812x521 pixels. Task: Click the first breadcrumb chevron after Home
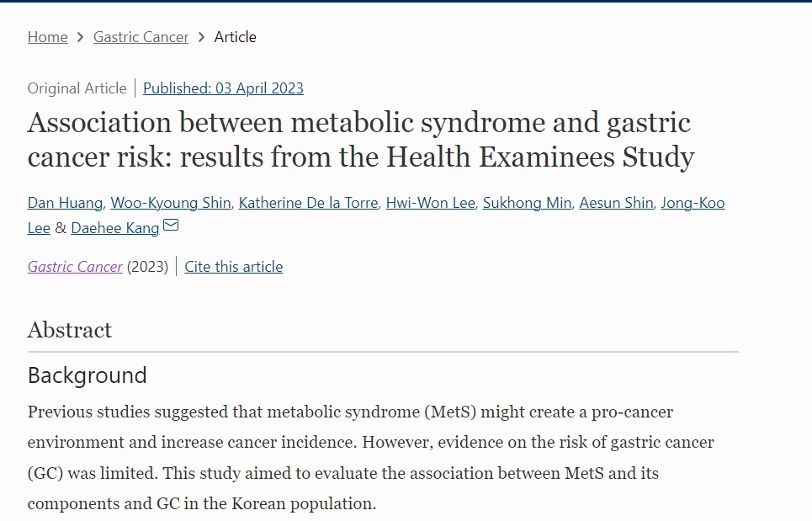(x=80, y=37)
